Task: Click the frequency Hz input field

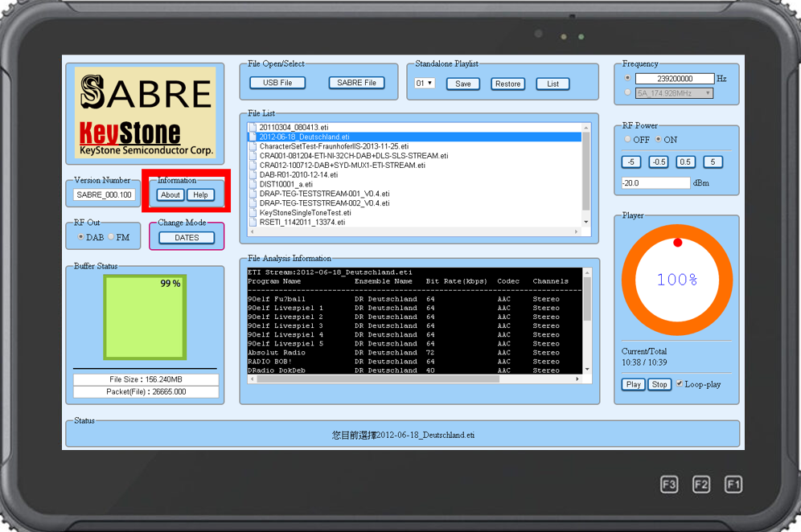Action: click(x=674, y=79)
